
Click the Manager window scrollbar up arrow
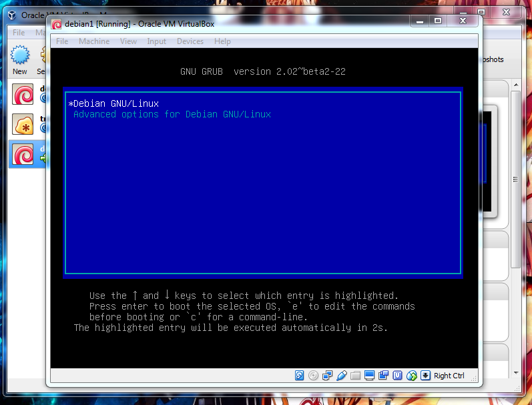click(516, 85)
